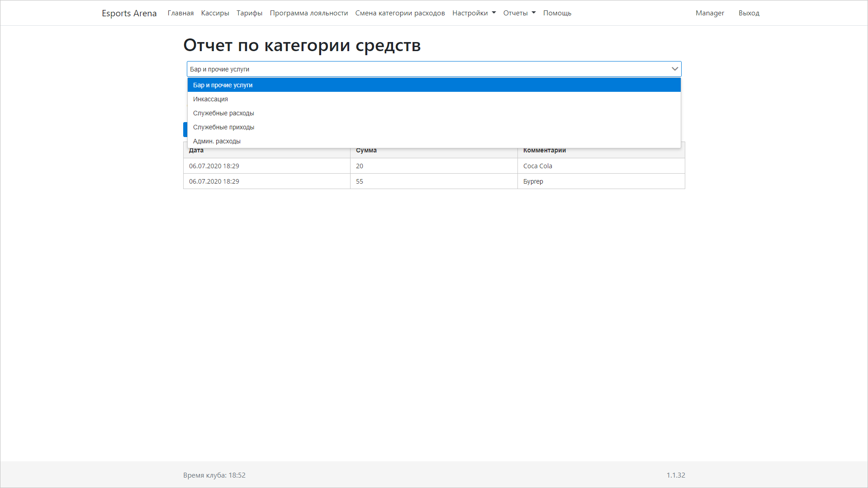868x488 pixels.
Task: Pick Админ. расходы category
Action: (216, 141)
